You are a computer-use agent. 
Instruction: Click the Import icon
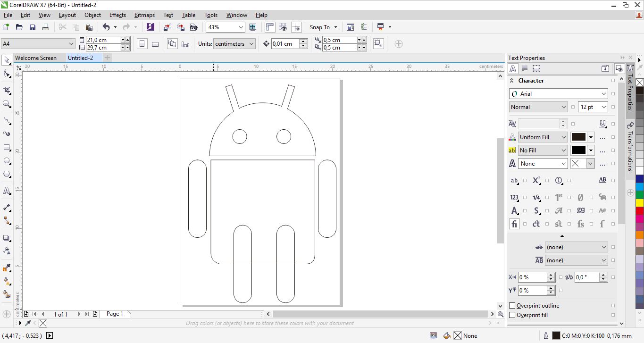pos(167,27)
